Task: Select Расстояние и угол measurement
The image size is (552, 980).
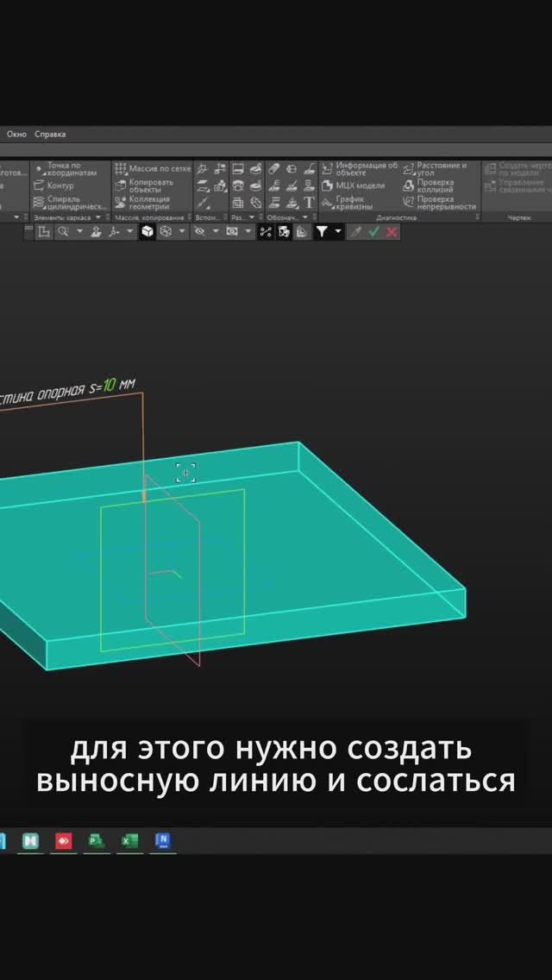Action: [x=435, y=169]
